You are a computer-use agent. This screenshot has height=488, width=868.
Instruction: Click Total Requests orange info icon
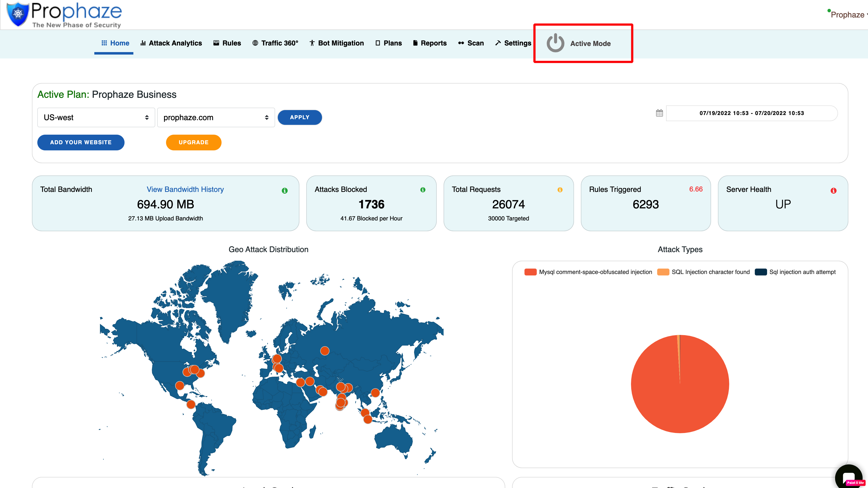560,190
